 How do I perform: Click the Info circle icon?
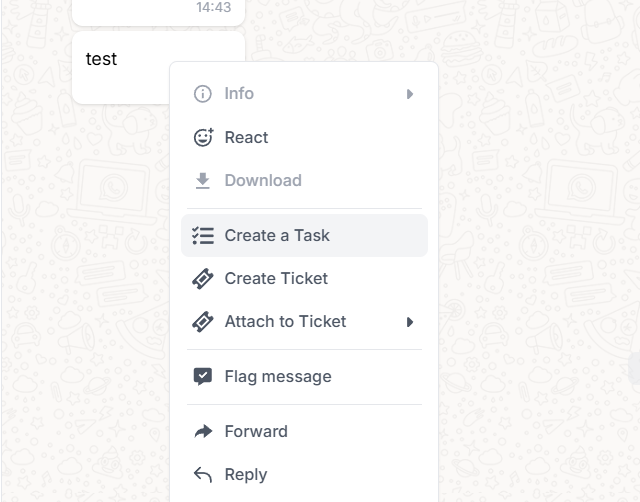coord(202,94)
